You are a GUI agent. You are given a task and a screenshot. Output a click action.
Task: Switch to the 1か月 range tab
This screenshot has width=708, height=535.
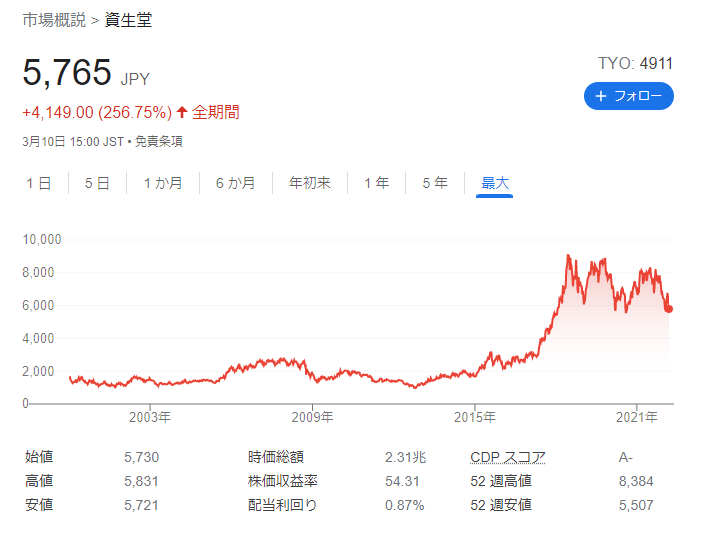coord(163,183)
